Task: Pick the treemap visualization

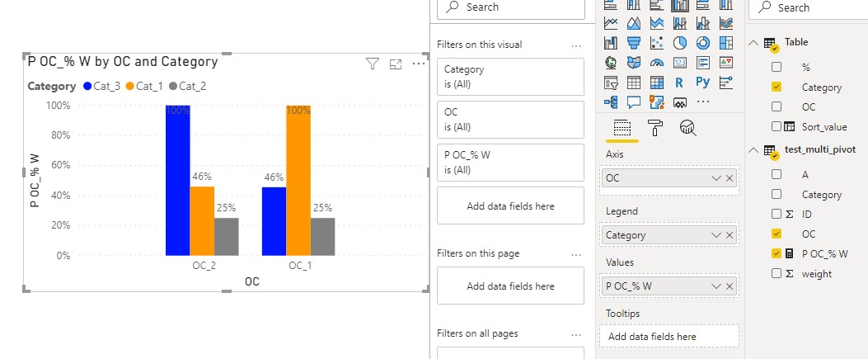Action: (x=726, y=43)
